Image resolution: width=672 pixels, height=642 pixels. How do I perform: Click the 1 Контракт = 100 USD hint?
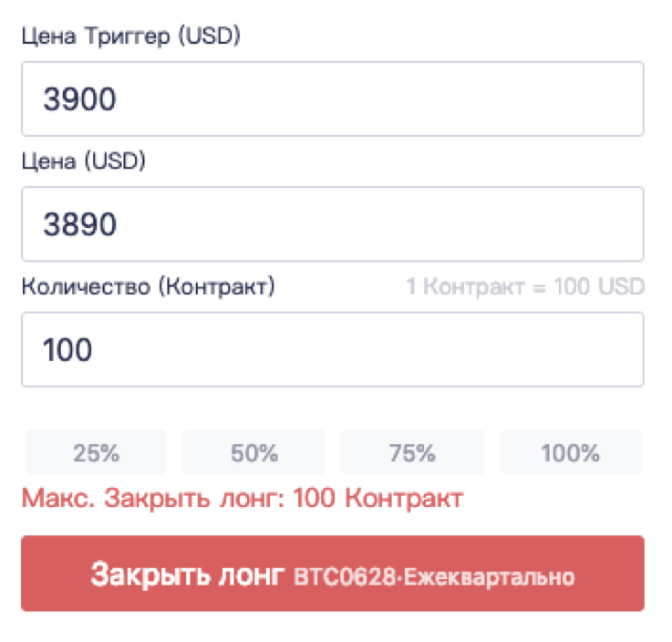[525, 286]
